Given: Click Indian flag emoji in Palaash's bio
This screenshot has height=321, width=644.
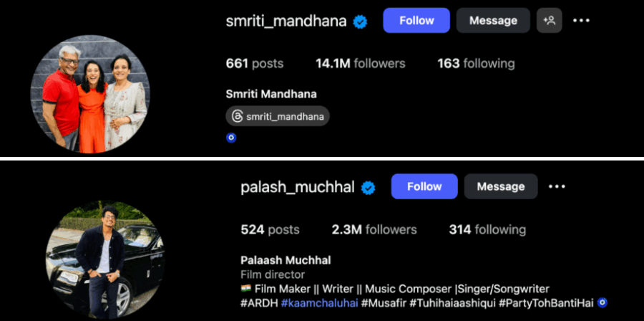Looking at the screenshot, I should (x=245, y=289).
